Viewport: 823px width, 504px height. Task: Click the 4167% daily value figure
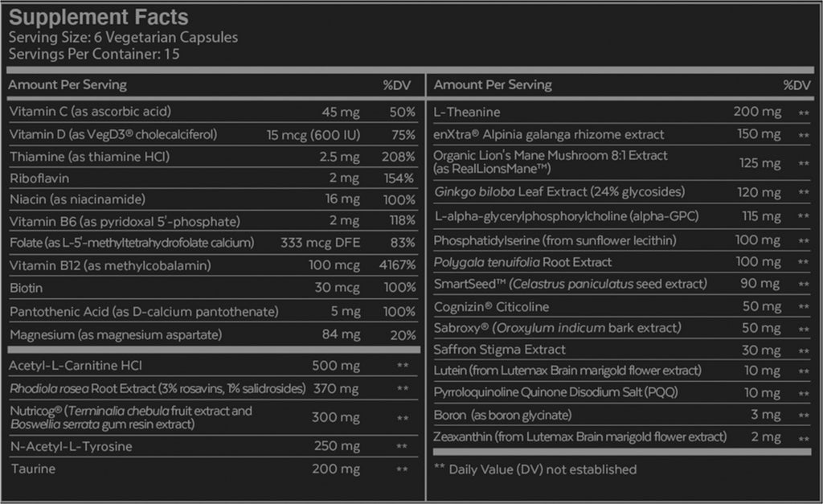pos(398,265)
